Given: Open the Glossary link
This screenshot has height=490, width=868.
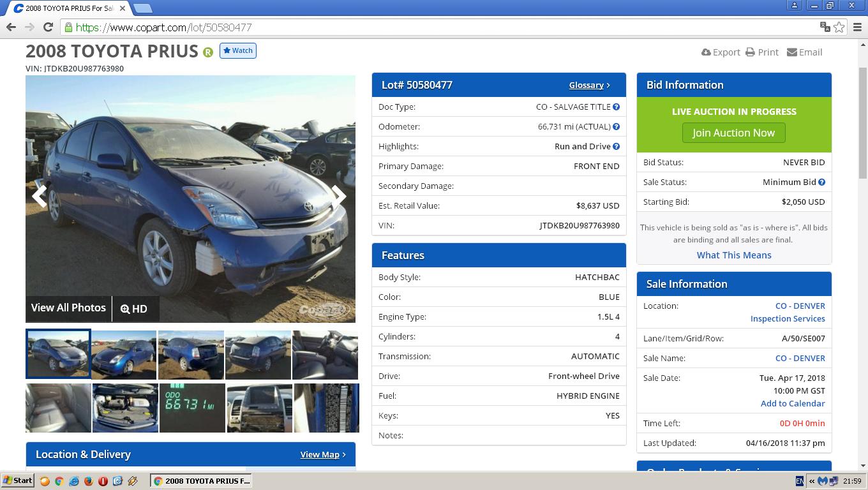Looking at the screenshot, I should pos(590,85).
